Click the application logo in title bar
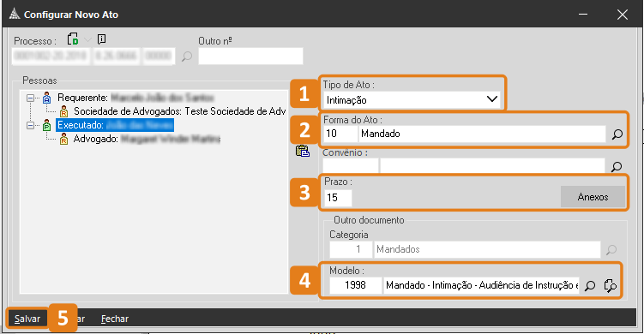 [x=15, y=15]
